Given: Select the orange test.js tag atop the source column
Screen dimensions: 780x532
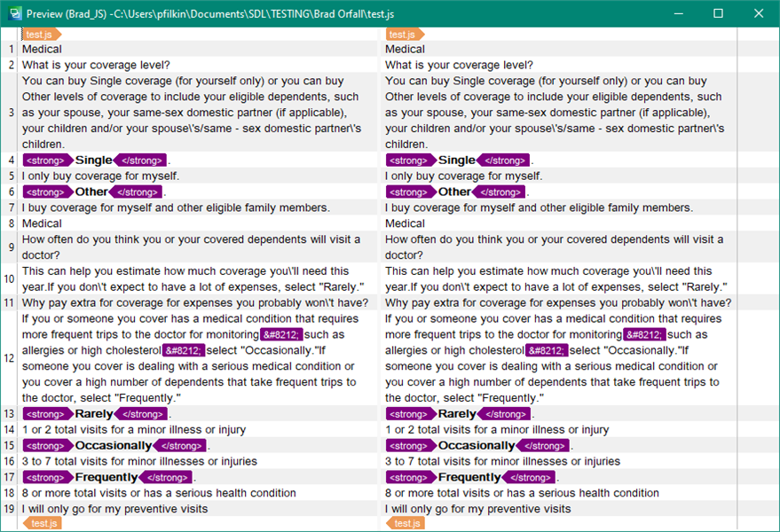Looking at the screenshot, I should point(38,33).
